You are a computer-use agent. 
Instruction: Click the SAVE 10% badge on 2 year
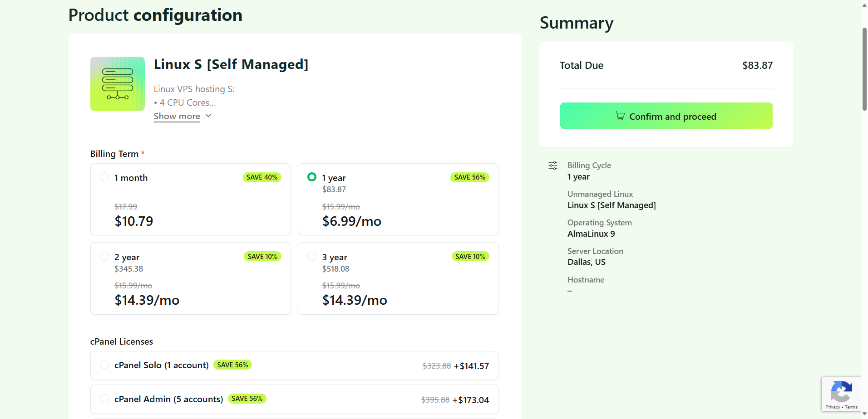(262, 257)
